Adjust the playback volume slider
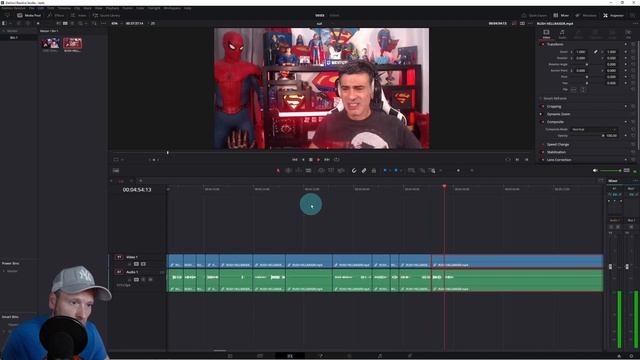 [x=610, y=171]
